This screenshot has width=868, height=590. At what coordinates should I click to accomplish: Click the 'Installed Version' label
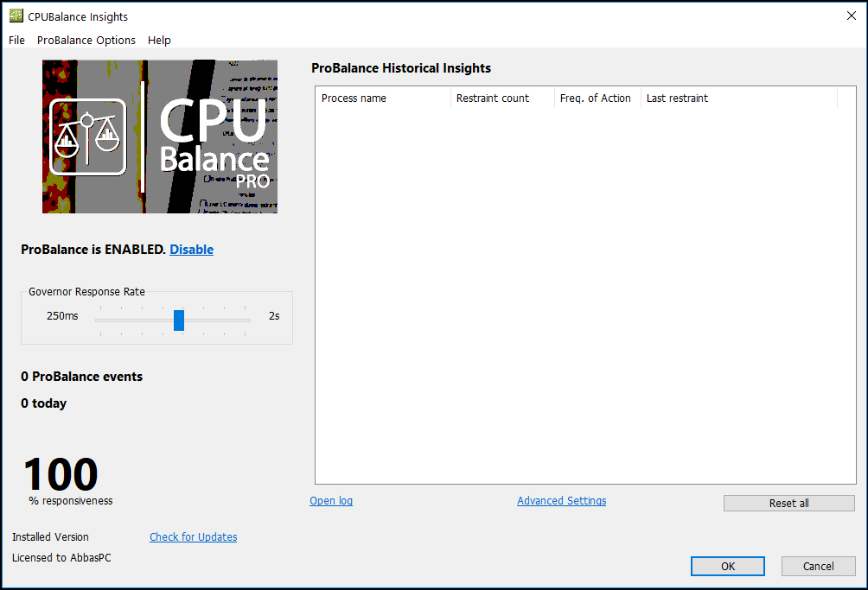point(50,537)
